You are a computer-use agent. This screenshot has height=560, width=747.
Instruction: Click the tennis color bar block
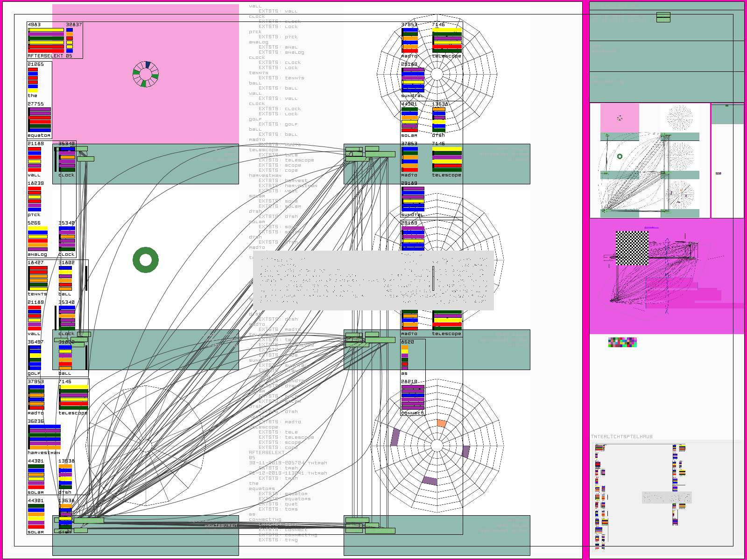click(38, 278)
